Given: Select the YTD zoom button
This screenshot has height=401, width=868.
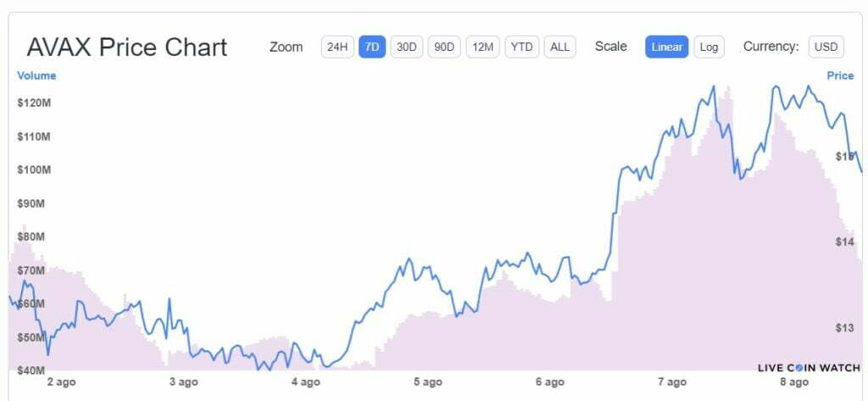Looking at the screenshot, I should [522, 47].
